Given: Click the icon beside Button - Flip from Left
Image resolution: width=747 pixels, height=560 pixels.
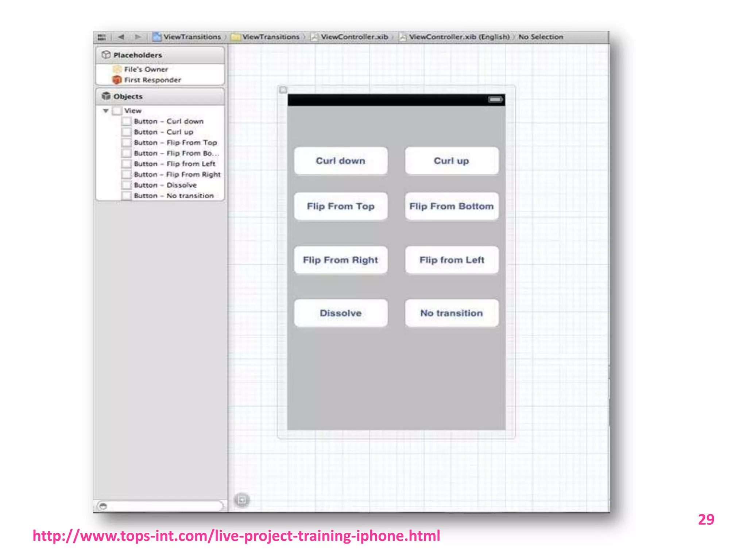Looking at the screenshot, I should [127, 164].
